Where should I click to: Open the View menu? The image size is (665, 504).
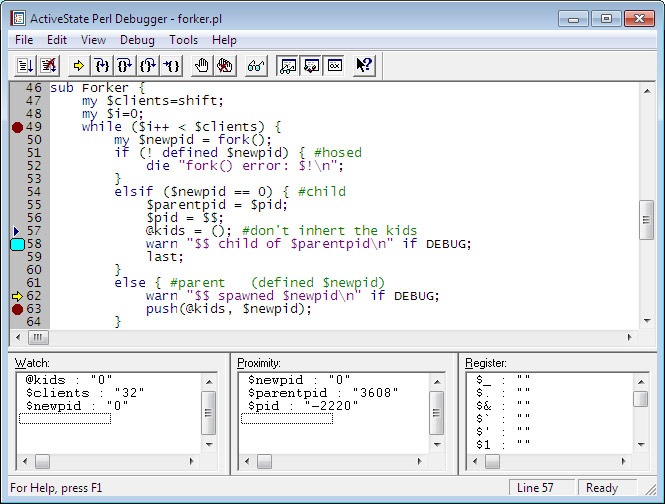(93, 40)
